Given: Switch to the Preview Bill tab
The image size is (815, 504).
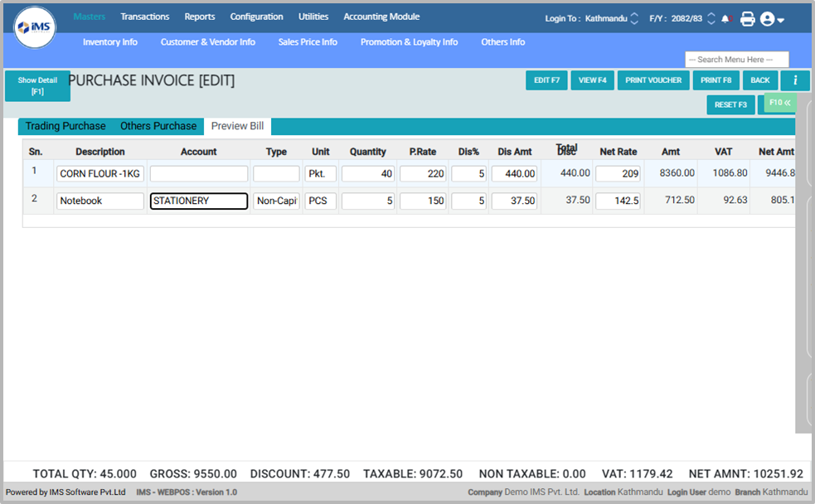Looking at the screenshot, I should click(x=237, y=126).
